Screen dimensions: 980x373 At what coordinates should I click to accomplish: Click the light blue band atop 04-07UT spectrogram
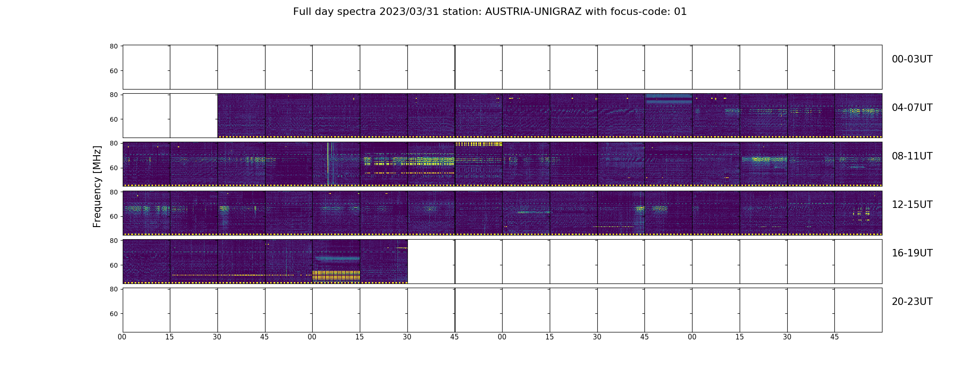668,98
